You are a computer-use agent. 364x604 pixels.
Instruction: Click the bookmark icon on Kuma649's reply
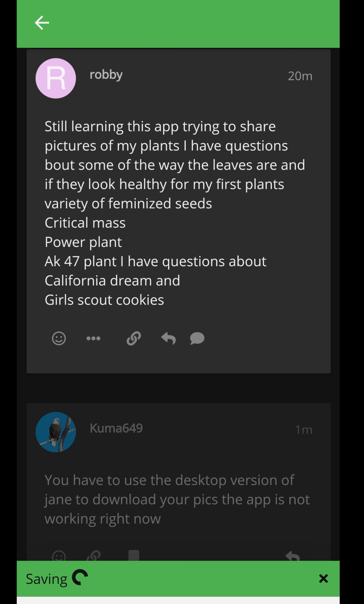[x=134, y=556]
